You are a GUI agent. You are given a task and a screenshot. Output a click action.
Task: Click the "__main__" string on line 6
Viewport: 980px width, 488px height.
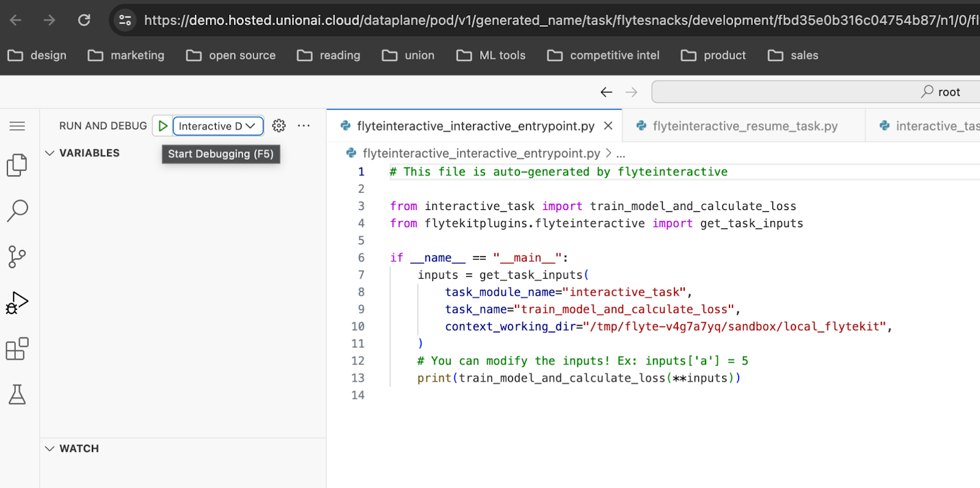pos(527,258)
